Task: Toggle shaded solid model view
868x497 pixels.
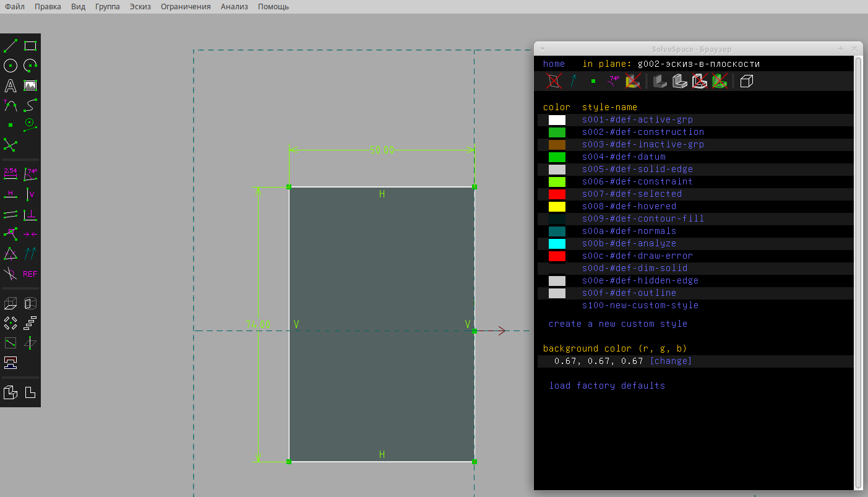Action: tap(661, 81)
